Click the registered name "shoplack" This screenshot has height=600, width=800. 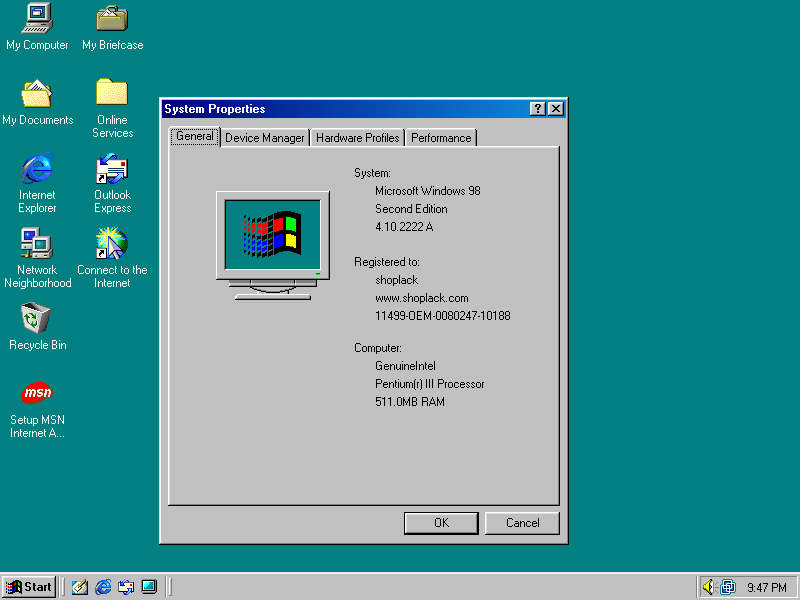[x=396, y=280]
